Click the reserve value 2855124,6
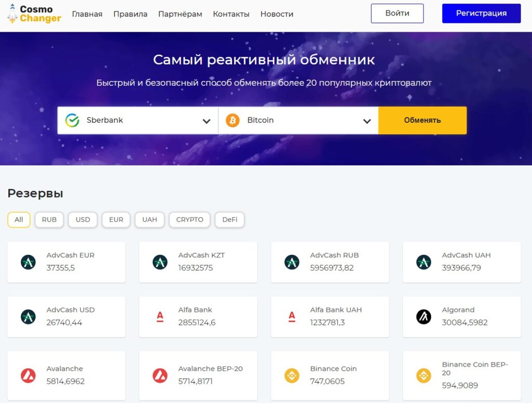532x403 pixels. 197,322
